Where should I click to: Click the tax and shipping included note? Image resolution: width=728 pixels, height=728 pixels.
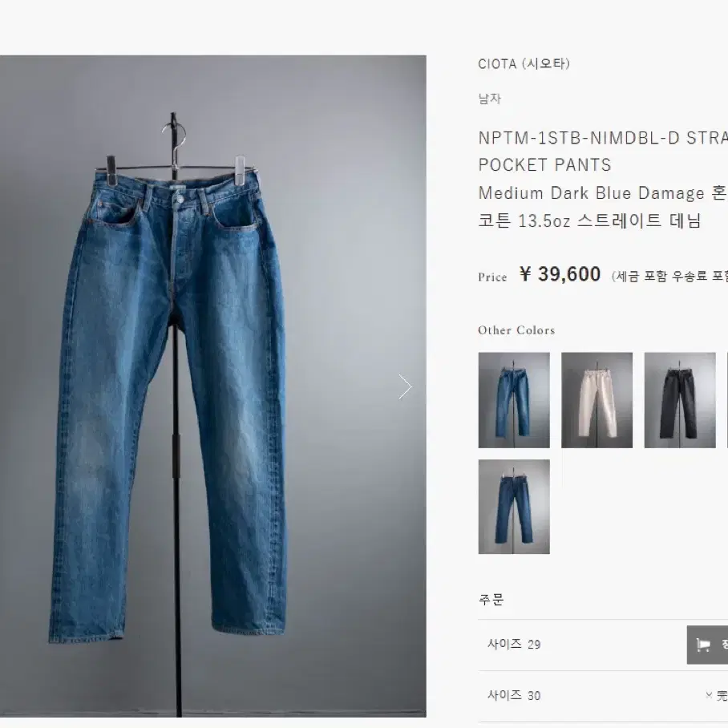pos(669,277)
